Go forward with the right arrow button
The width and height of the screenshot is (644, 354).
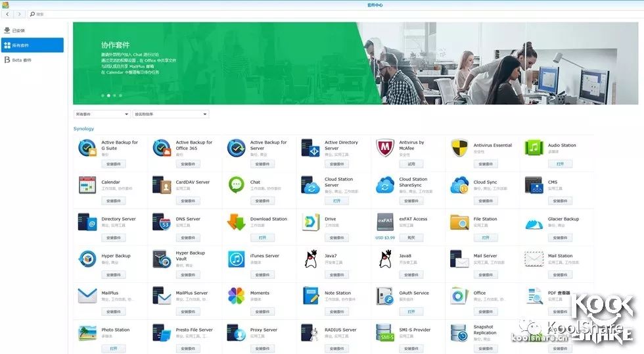(19, 14)
